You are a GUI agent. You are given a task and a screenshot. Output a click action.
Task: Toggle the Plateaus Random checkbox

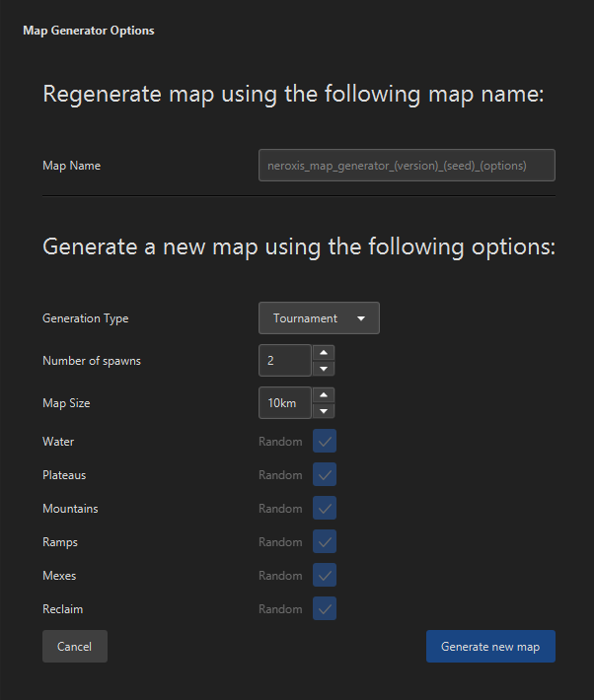tap(325, 474)
